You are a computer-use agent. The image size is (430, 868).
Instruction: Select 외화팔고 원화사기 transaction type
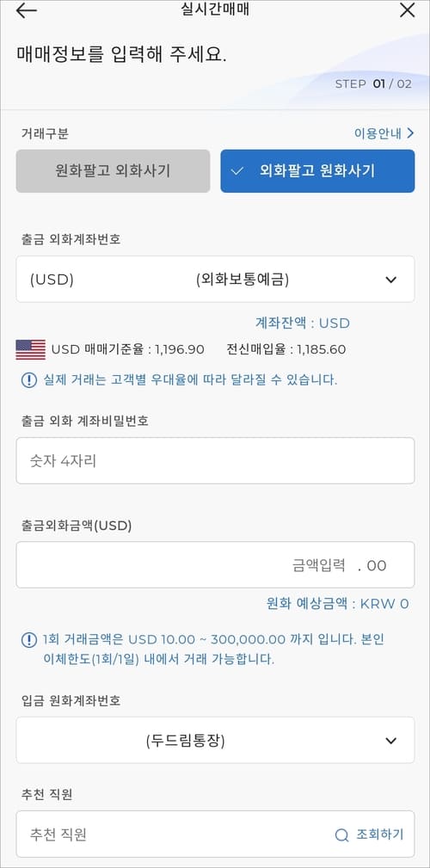point(317,171)
